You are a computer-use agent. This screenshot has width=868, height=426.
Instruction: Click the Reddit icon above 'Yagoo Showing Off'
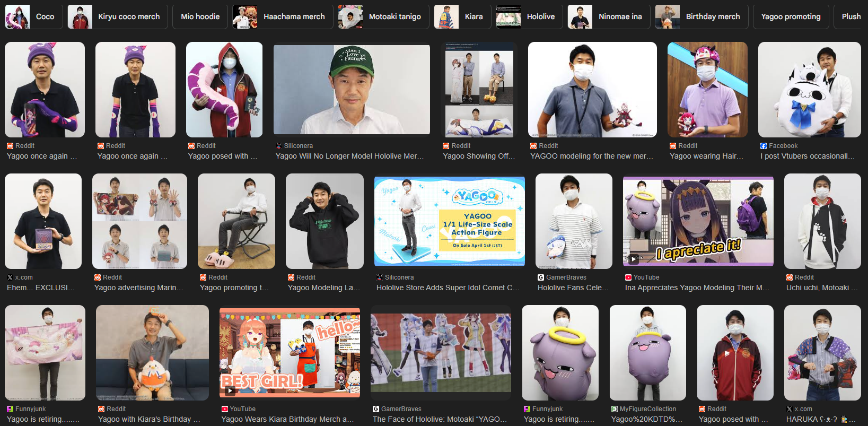[446, 146]
